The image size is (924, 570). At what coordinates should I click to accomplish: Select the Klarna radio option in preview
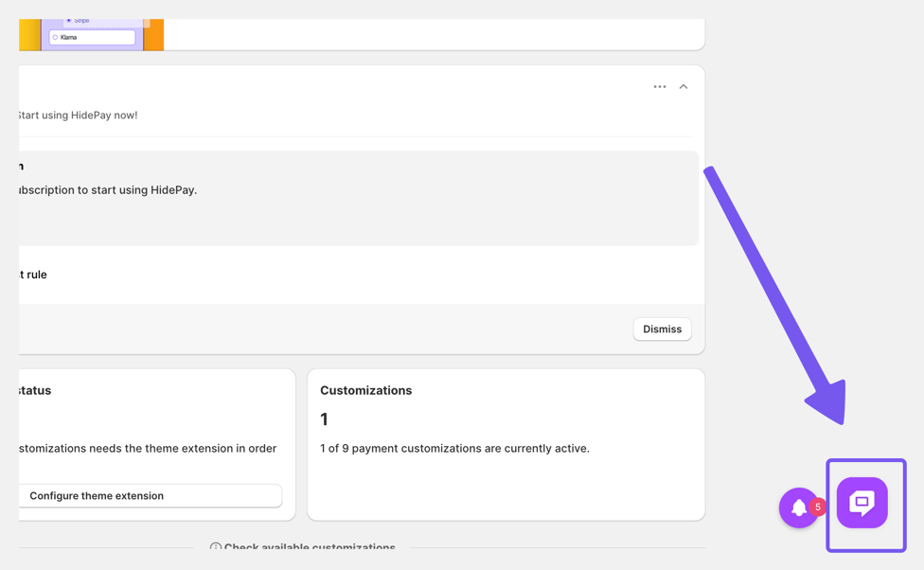(56, 38)
